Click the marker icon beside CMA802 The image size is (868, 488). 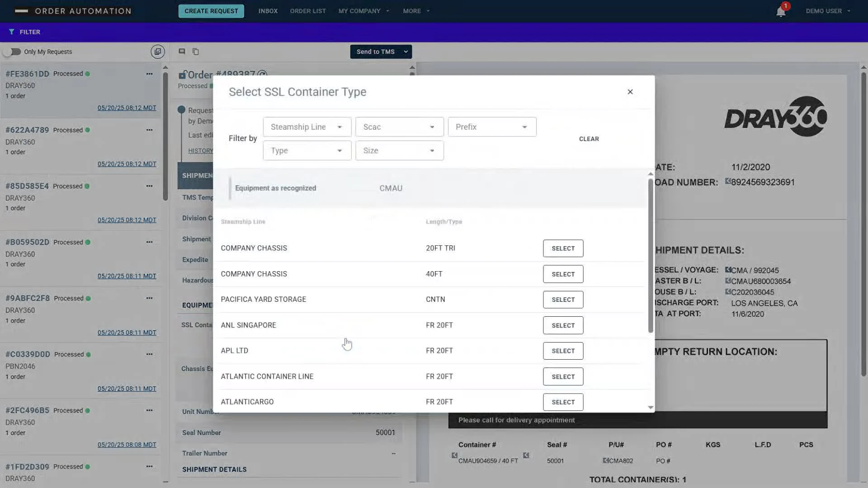tap(605, 460)
